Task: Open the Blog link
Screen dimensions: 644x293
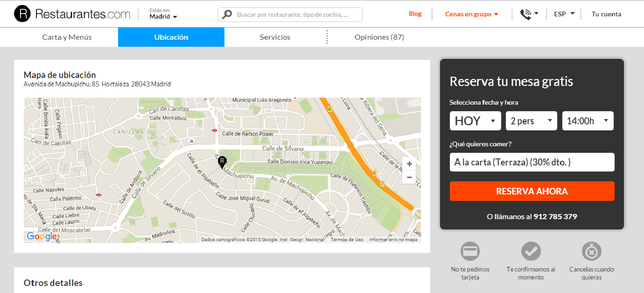Action: pos(415,14)
